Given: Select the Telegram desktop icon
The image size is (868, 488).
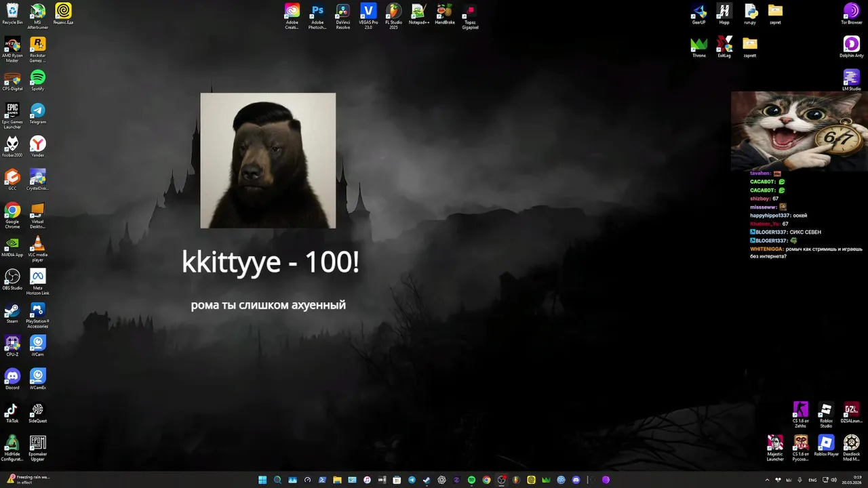Looking at the screenshot, I should coord(38,113).
